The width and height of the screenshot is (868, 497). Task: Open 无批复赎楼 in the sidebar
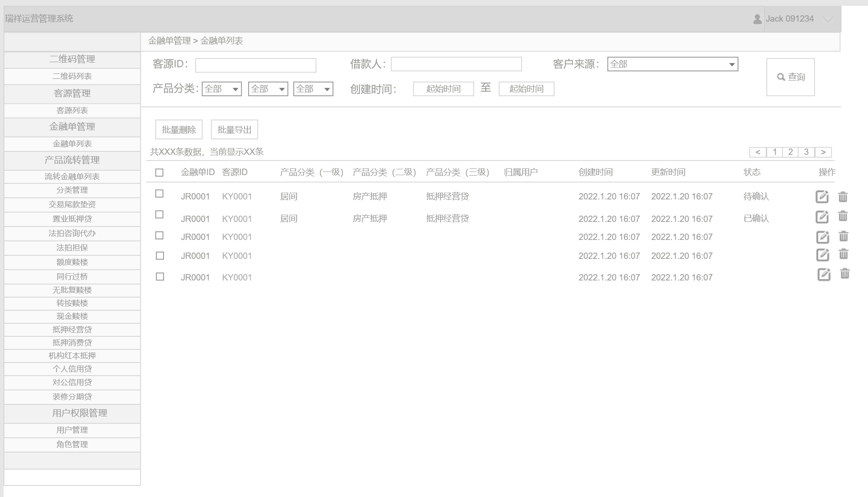click(72, 290)
